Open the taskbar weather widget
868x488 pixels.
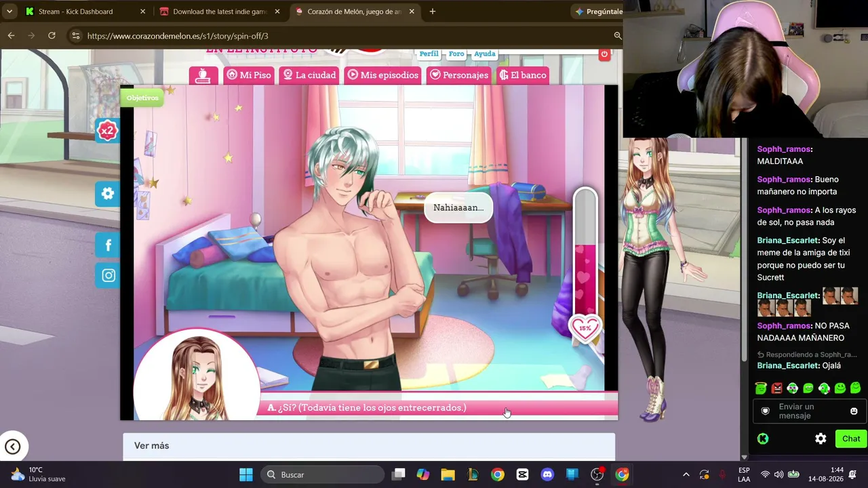(x=39, y=474)
